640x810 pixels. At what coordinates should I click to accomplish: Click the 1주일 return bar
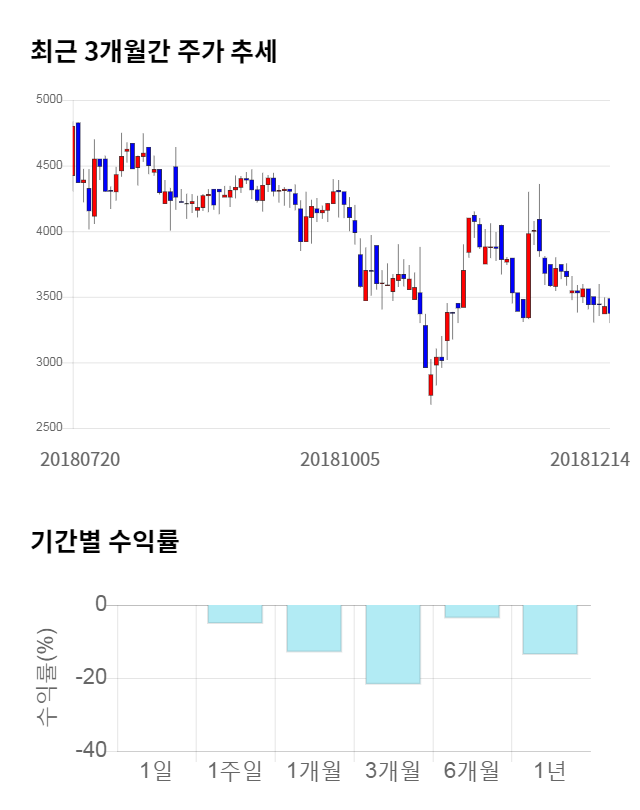234,614
